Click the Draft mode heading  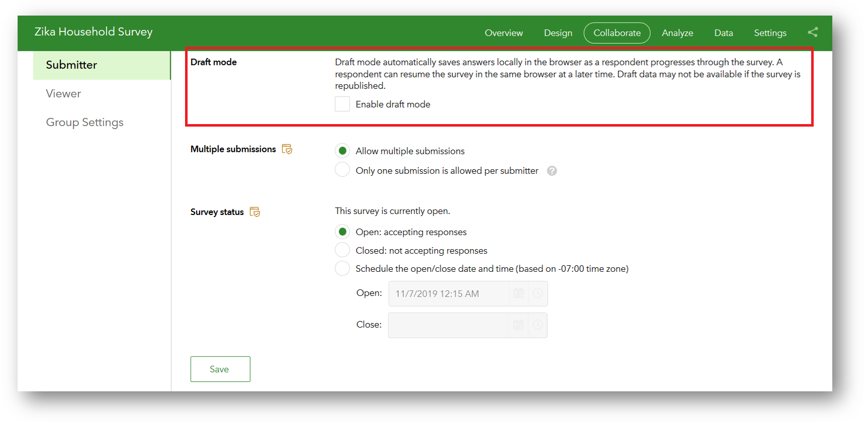tap(213, 62)
